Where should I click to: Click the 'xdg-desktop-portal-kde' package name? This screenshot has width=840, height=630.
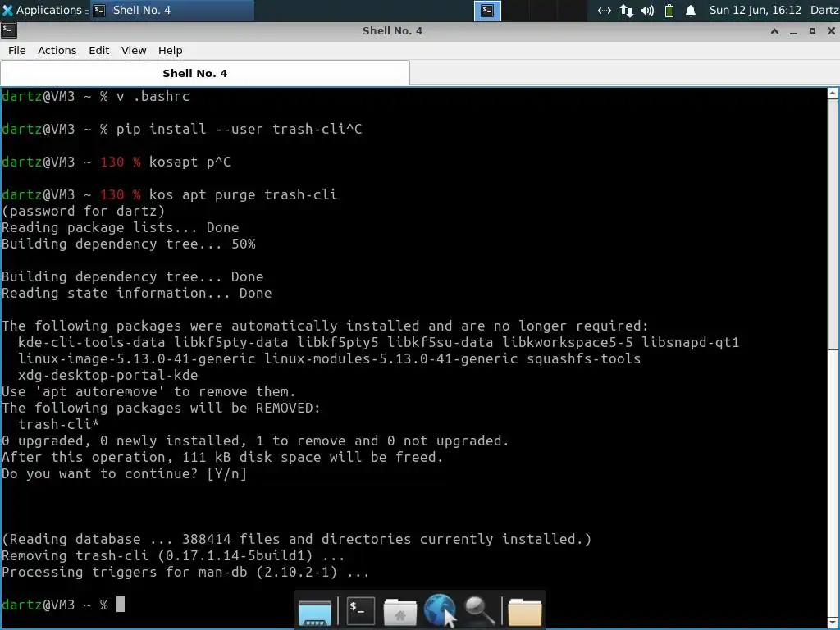pos(107,375)
